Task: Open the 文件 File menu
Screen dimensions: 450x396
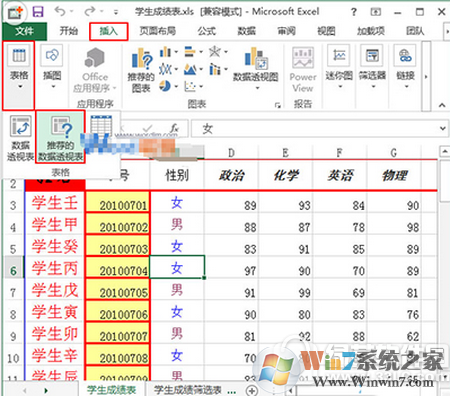Action: point(24,31)
